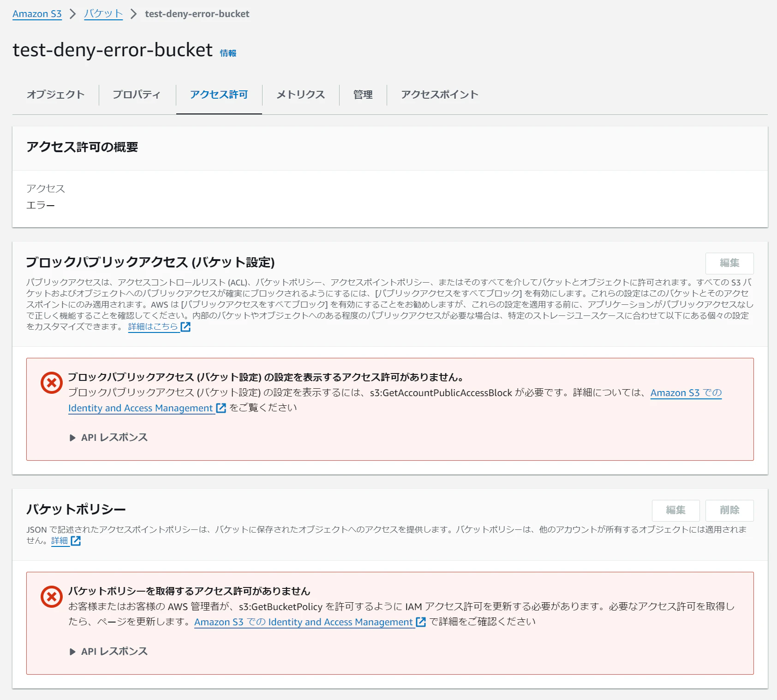Image resolution: width=777 pixels, height=700 pixels.
Task: Click the バケットポリシー section heading
Action: coord(76,510)
